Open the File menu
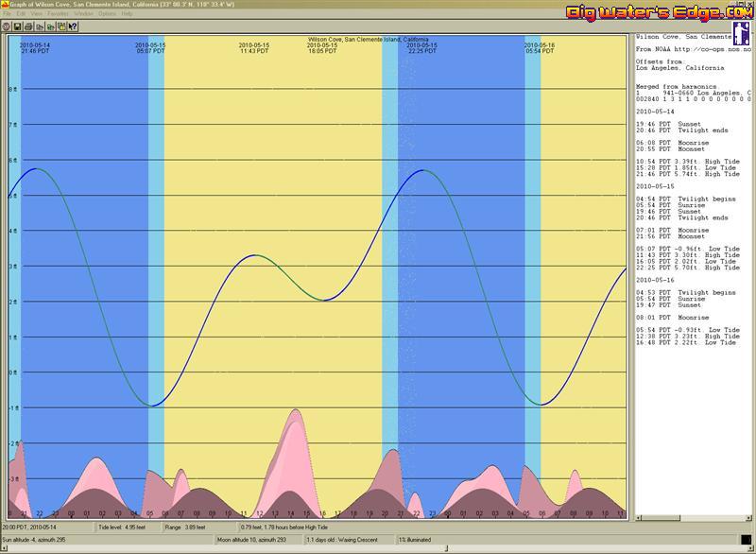This screenshot has width=756, height=554. coord(7,15)
